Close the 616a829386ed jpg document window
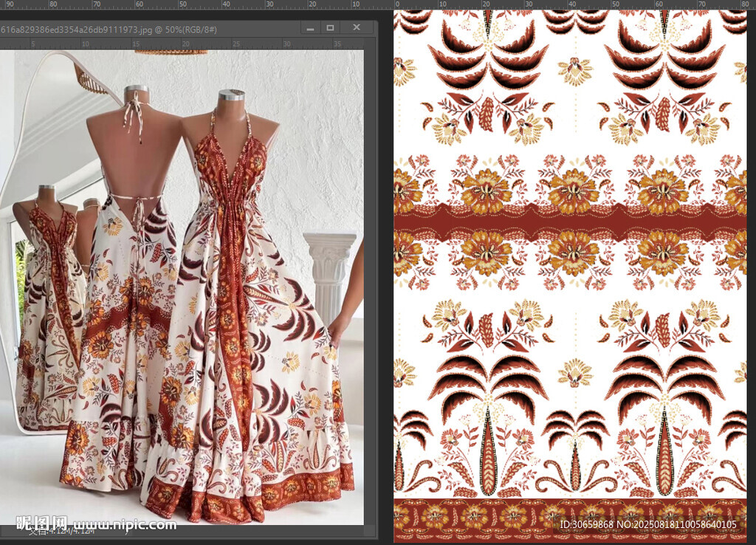756x545 pixels. coord(357,28)
